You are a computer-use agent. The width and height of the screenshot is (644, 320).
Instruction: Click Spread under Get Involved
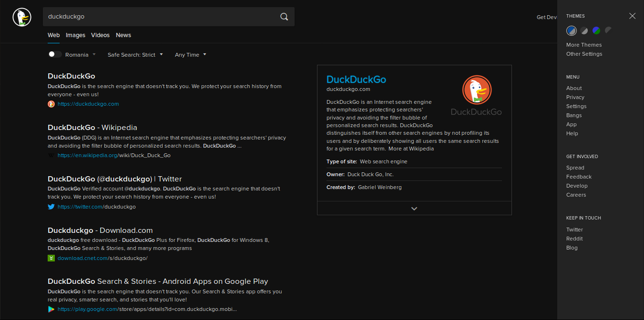575,168
